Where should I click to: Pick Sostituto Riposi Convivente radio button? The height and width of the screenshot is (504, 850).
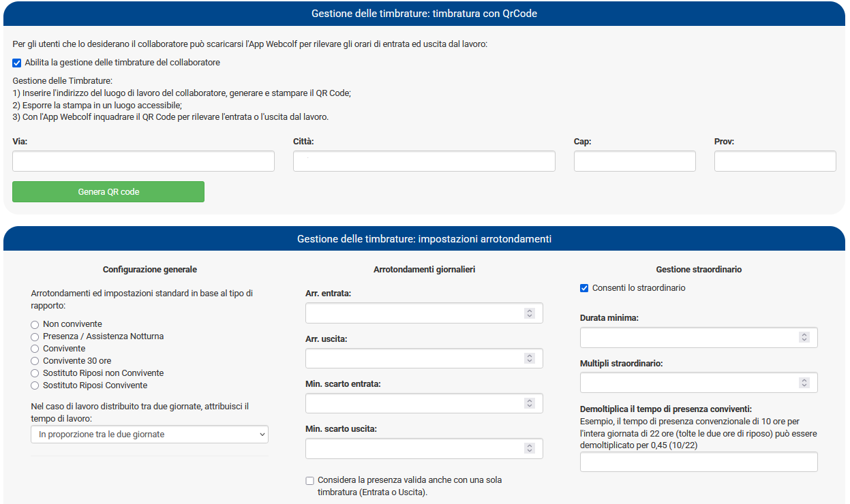point(35,386)
